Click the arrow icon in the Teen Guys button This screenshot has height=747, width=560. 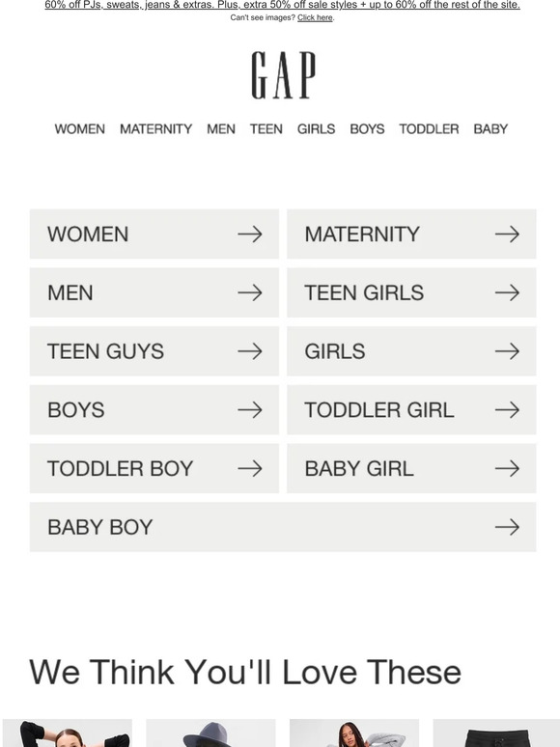coord(250,351)
